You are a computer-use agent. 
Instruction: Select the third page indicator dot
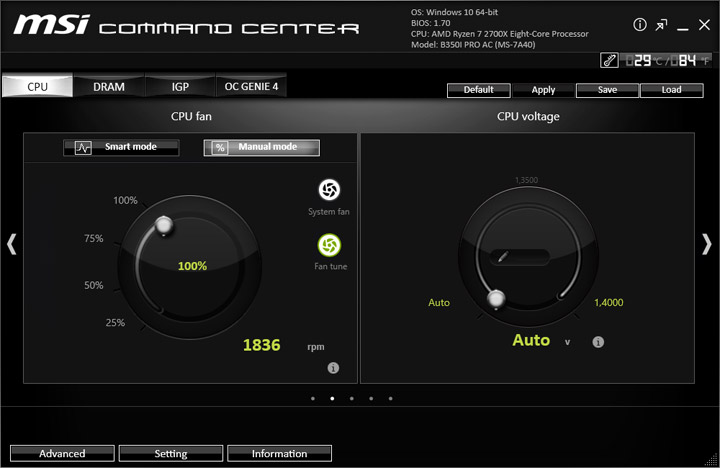click(x=351, y=399)
